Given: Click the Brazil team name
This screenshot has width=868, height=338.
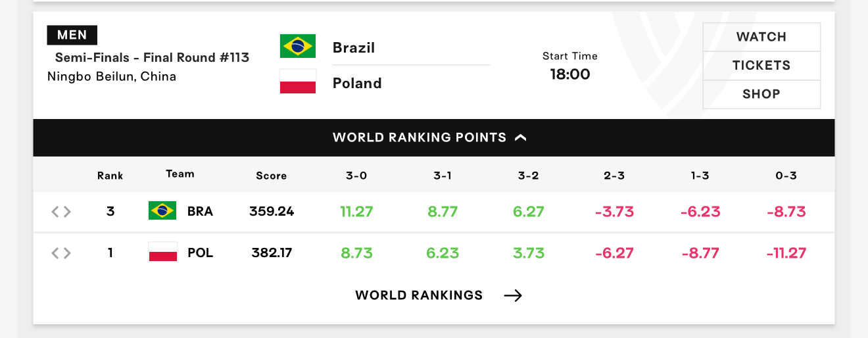Looking at the screenshot, I should point(354,47).
